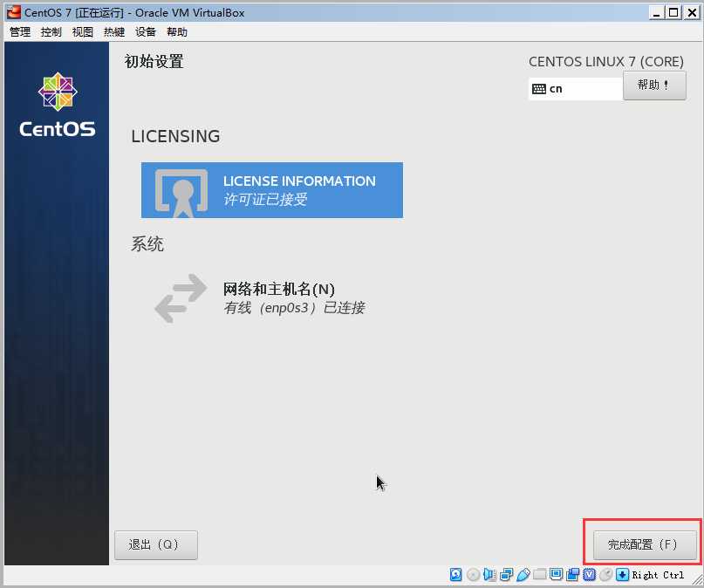Click the display monitor status icon
This screenshot has width=704, height=588.
click(x=556, y=575)
